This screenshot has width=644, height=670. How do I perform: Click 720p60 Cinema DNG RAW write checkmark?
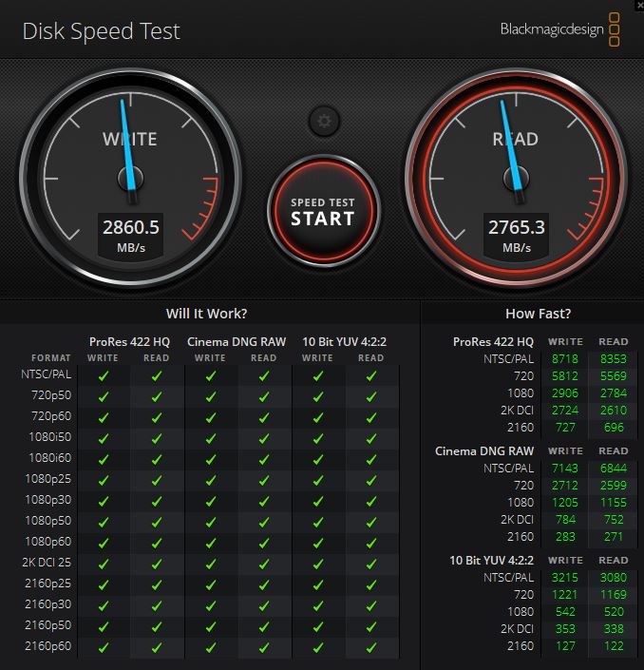pyautogui.click(x=211, y=418)
